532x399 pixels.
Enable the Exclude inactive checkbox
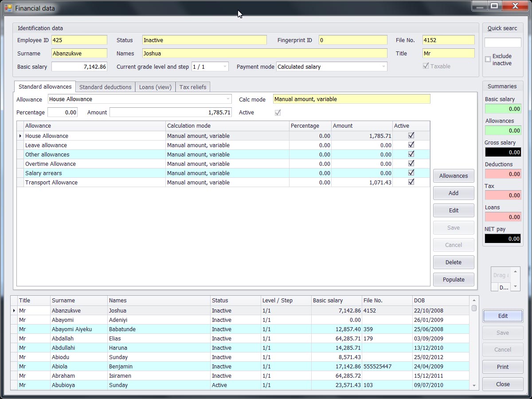click(x=488, y=59)
